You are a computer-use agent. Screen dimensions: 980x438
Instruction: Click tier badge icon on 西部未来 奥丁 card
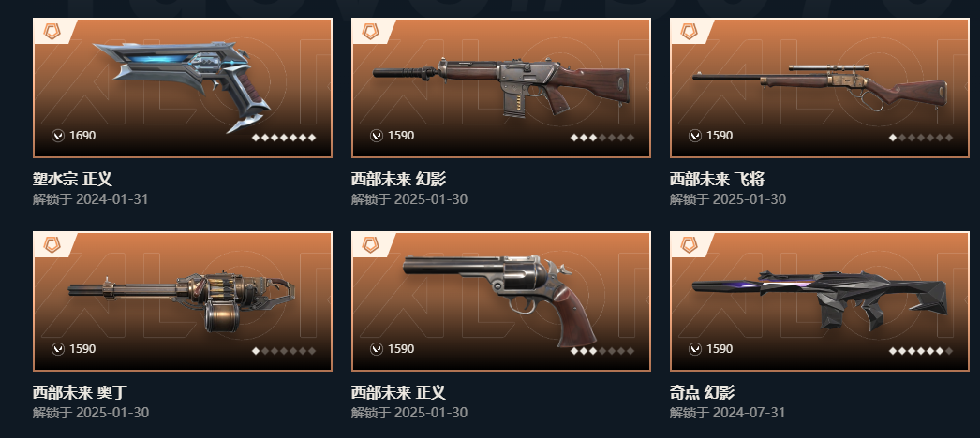click(52, 244)
